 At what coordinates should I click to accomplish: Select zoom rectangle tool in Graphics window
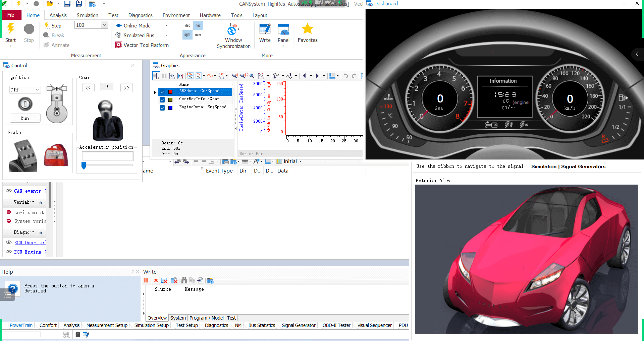pos(251,76)
